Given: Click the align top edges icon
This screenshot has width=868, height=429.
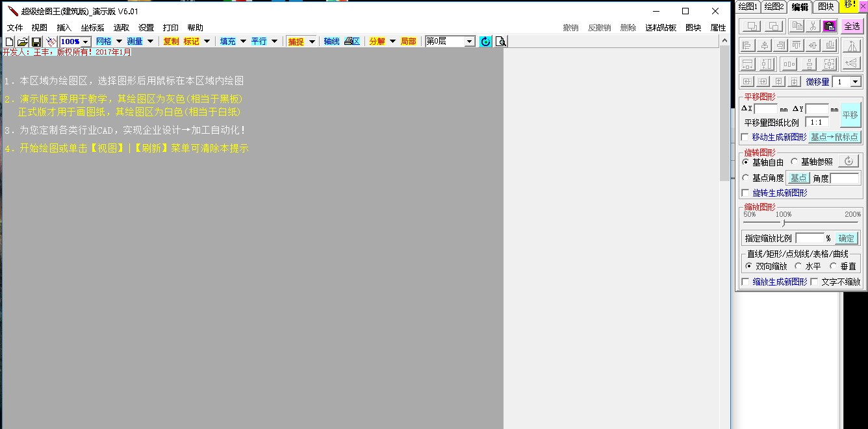Looking at the screenshot, I should coord(797,45).
